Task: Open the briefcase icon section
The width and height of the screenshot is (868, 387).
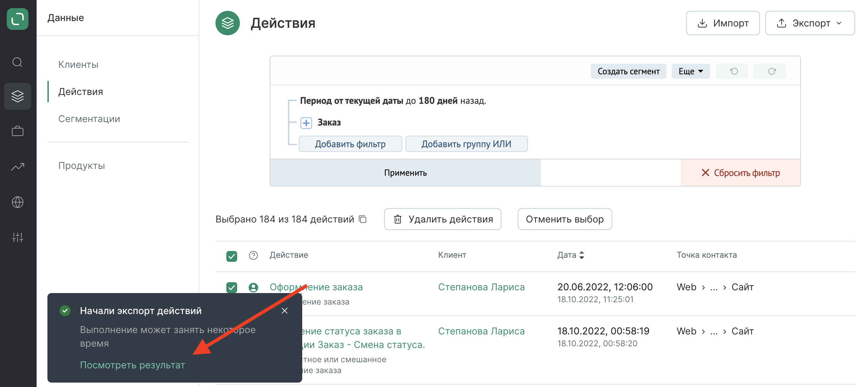Action: click(x=18, y=131)
